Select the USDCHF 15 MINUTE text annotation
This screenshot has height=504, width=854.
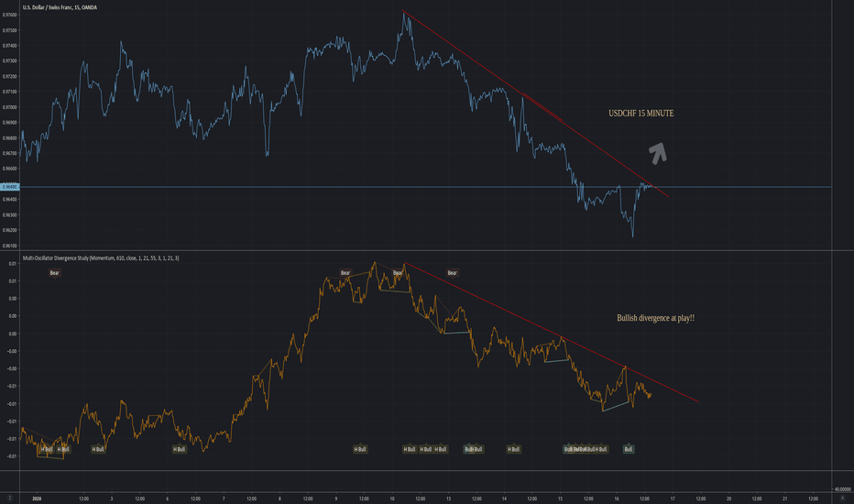tap(641, 114)
